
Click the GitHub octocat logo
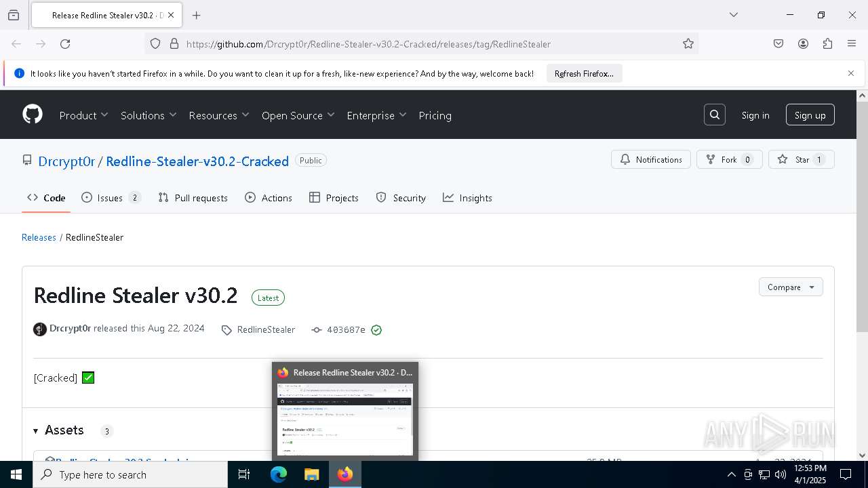pyautogui.click(x=33, y=115)
